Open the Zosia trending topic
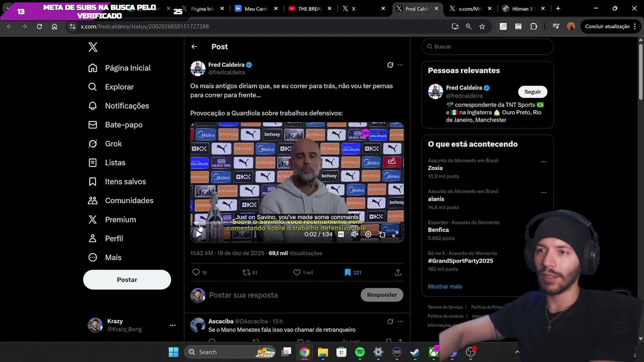Image resolution: width=644 pixels, height=362 pixels. [435, 168]
